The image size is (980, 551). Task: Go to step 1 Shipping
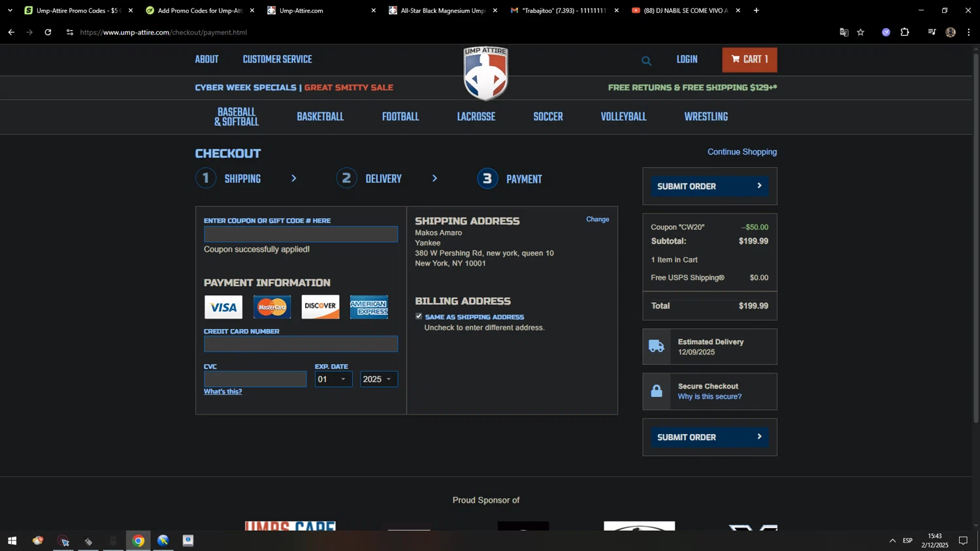229,179
